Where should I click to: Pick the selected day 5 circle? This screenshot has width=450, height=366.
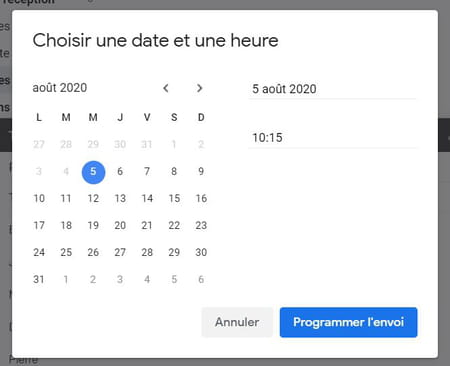93,172
